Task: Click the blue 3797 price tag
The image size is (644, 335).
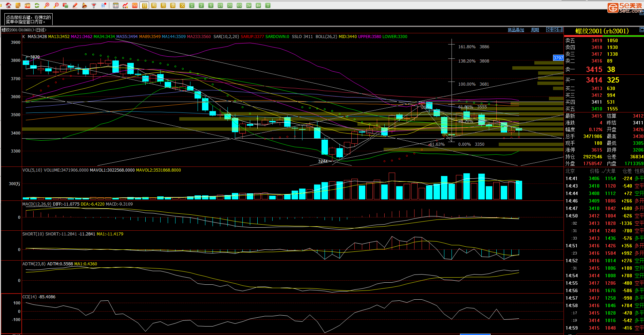Action: pos(558,58)
